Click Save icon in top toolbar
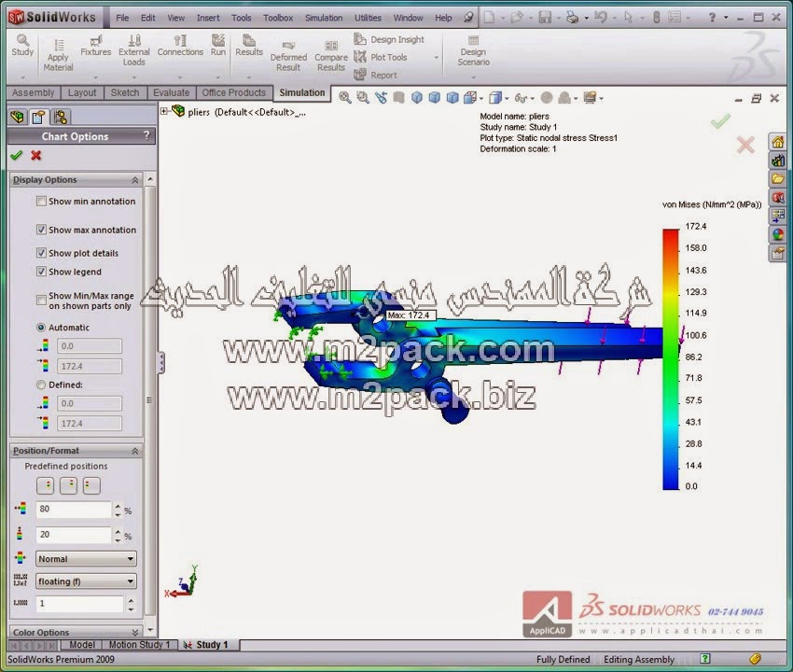This screenshot has width=793, height=672. click(x=545, y=18)
